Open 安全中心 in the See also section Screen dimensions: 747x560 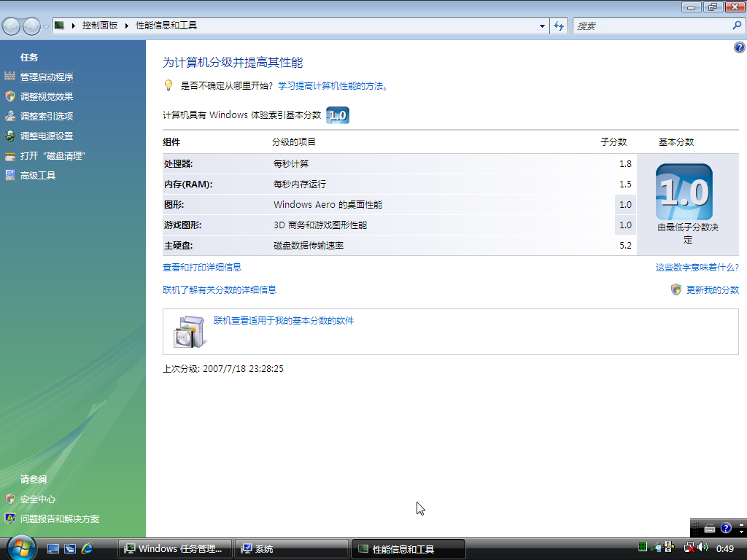pyautogui.click(x=38, y=499)
